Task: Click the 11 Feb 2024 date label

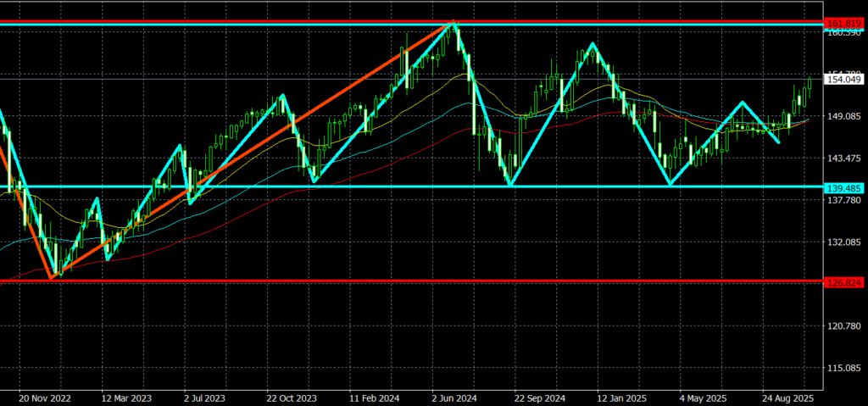Action: [x=372, y=396]
